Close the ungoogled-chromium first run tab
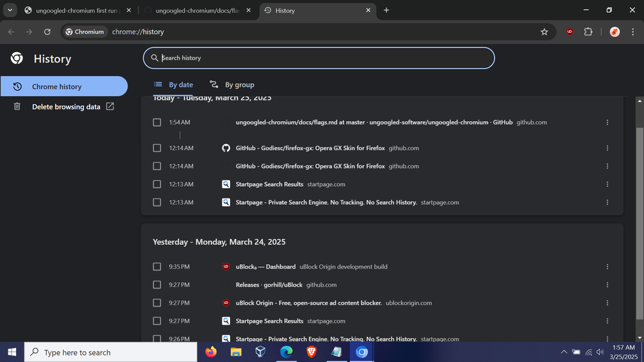 click(x=128, y=10)
